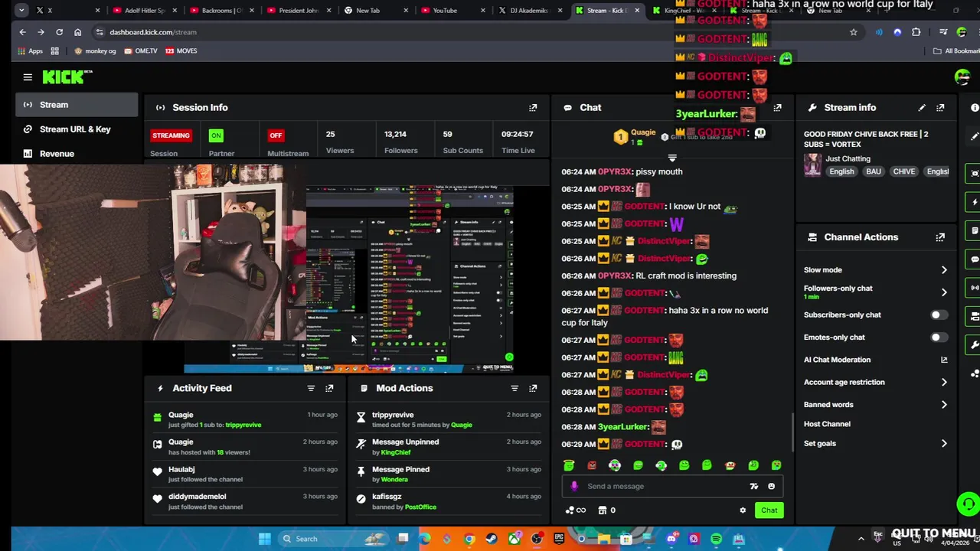980x551 pixels.
Task: Open the Activity Feed filter icon
Action: point(311,388)
